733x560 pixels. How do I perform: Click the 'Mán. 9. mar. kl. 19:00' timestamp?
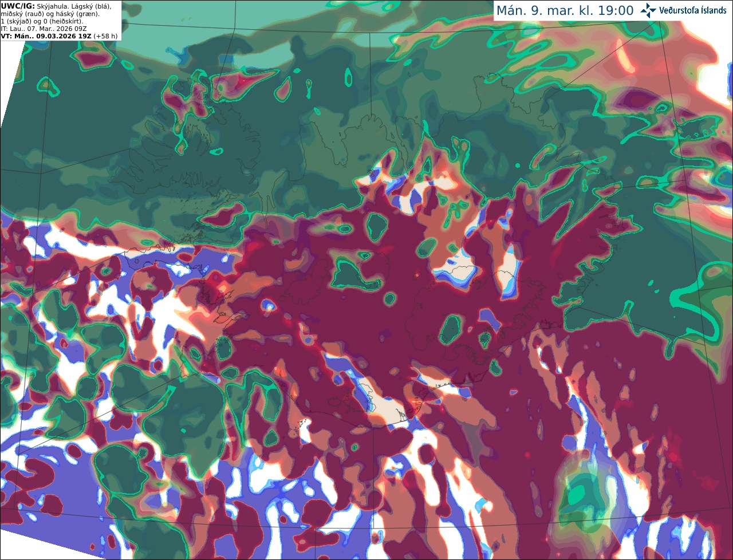[x=565, y=11]
